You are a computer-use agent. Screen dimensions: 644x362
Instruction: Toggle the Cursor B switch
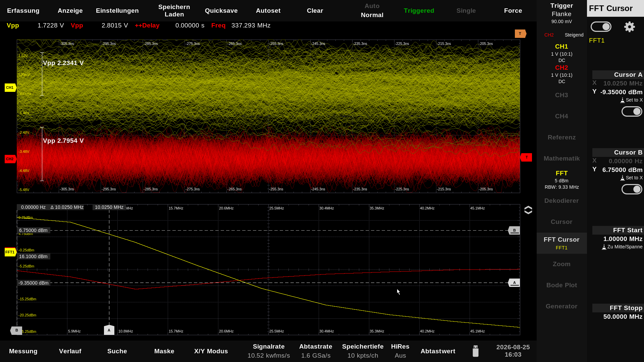tap(632, 189)
